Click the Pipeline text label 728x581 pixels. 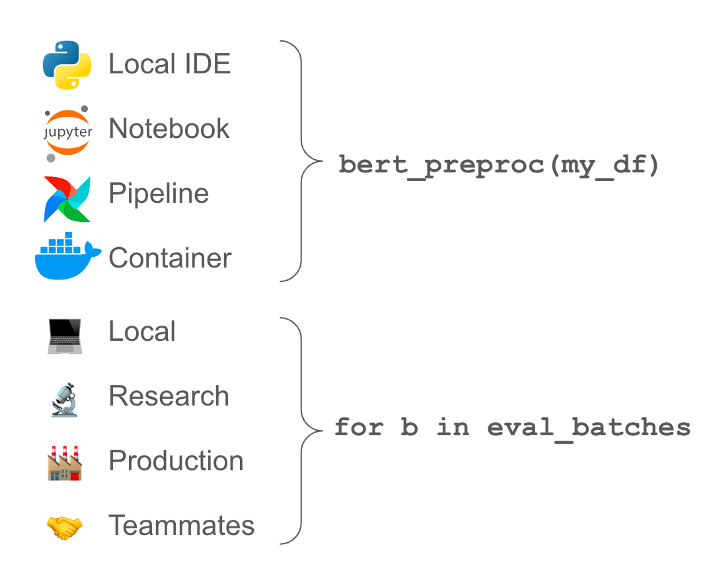159,193
